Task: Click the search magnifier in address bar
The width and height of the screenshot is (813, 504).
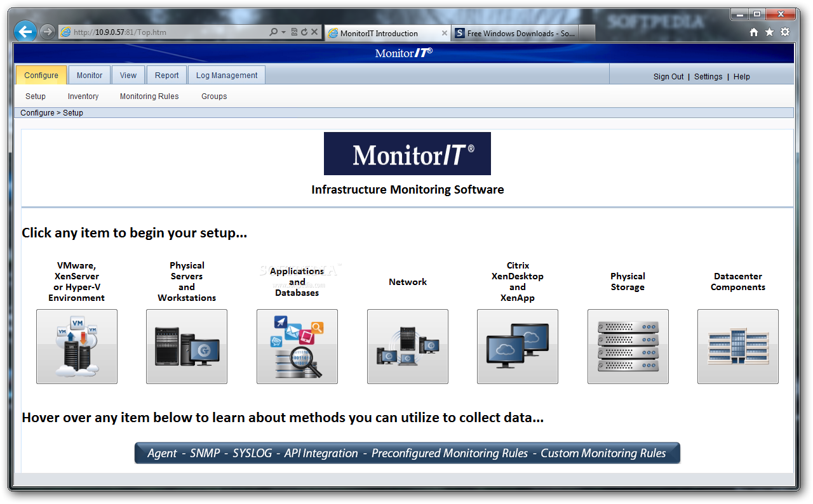Action: 273,32
